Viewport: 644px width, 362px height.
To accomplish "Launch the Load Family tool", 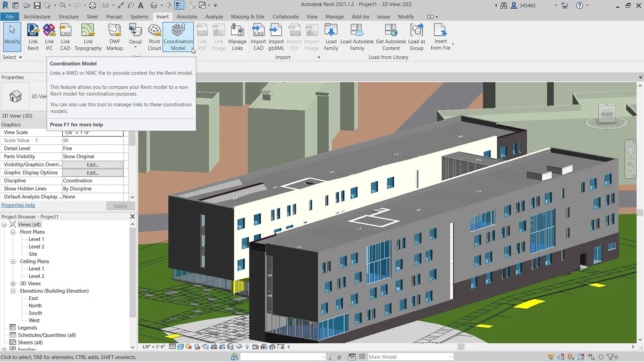I will coord(331,37).
